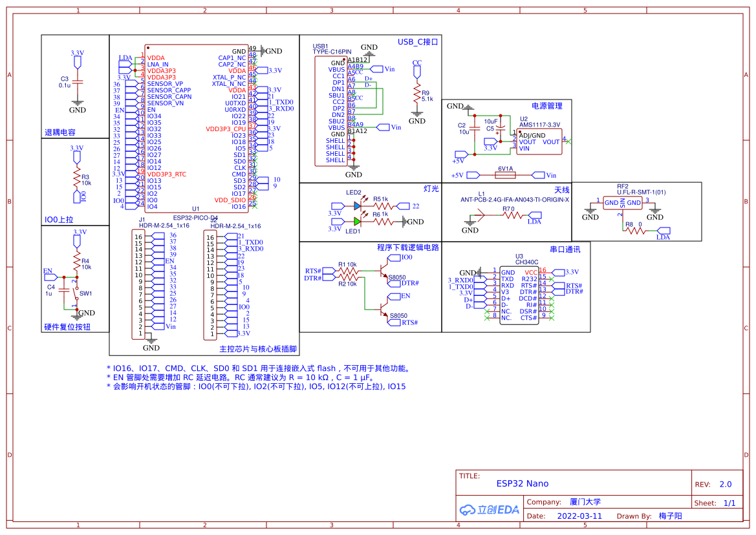The width and height of the screenshot is (756, 535).
Task: Click the VDD3P3_CPU pin label
Action: pyautogui.click(x=226, y=129)
